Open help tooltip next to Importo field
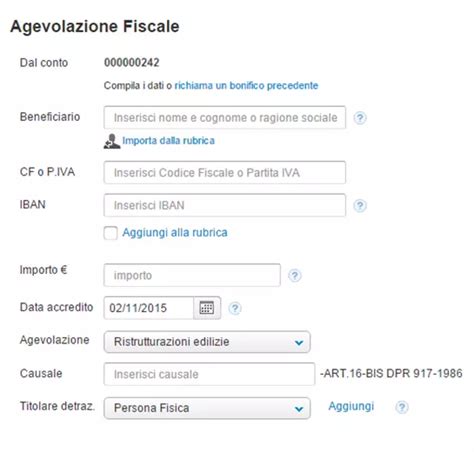The height and width of the screenshot is (452, 474). pyautogui.click(x=295, y=276)
